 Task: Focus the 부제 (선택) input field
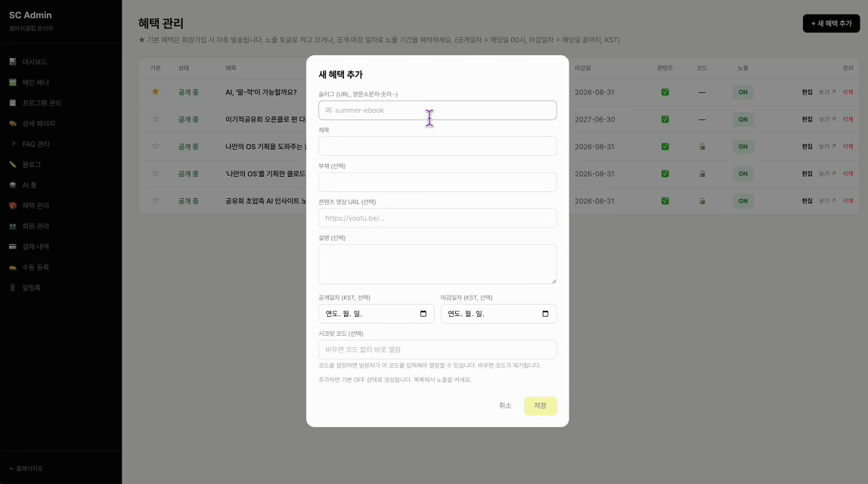click(437, 182)
